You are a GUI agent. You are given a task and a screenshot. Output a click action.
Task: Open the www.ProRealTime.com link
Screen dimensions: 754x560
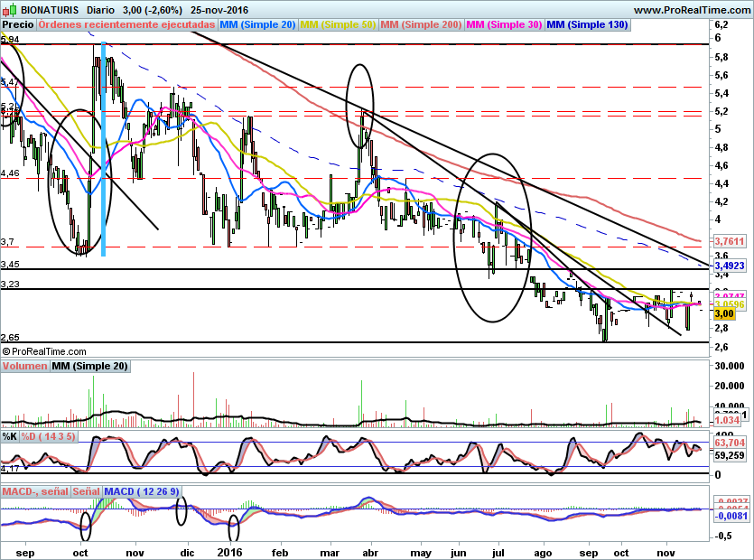[x=692, y=9]
